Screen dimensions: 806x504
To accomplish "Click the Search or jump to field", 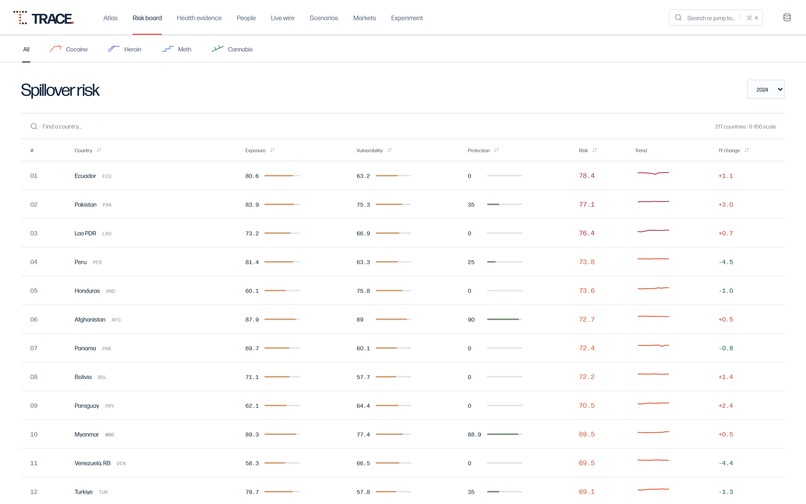I will click(x=715, y=17).
